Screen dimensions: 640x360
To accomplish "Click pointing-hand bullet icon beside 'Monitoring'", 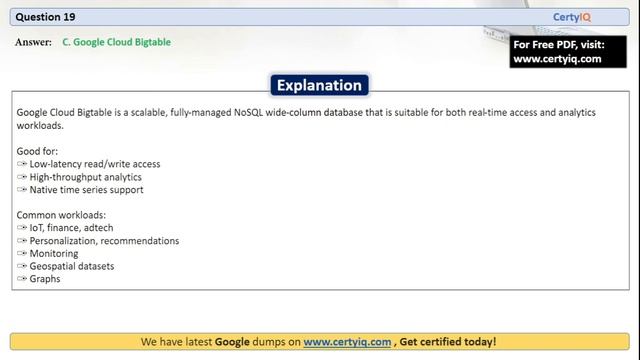I will pyautogui.click(x=22, y=253).
